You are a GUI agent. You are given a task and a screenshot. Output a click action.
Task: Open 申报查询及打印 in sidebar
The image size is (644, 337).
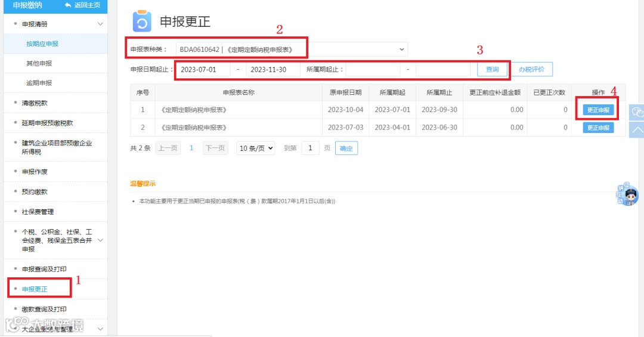coord(44,269)
